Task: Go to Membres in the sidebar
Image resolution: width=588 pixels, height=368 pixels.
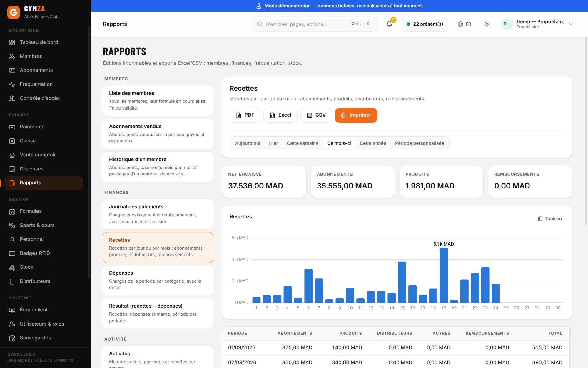Action: 44,56
